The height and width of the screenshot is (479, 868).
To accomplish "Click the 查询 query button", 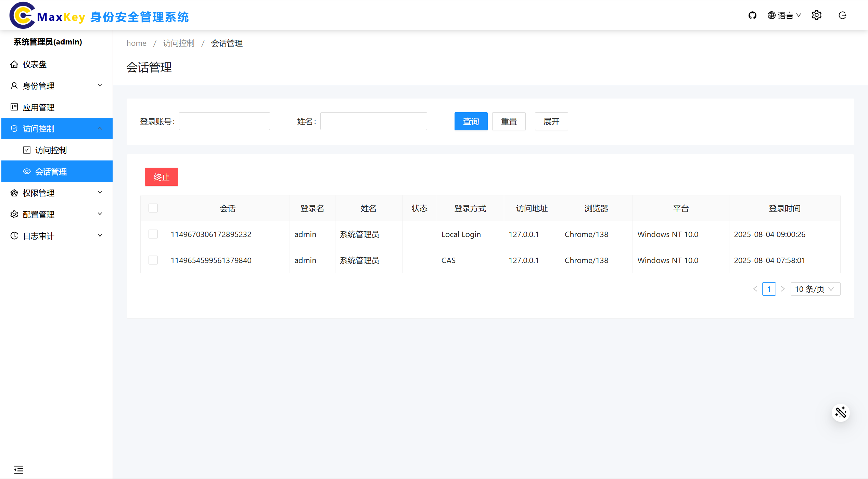I will 471,121.
